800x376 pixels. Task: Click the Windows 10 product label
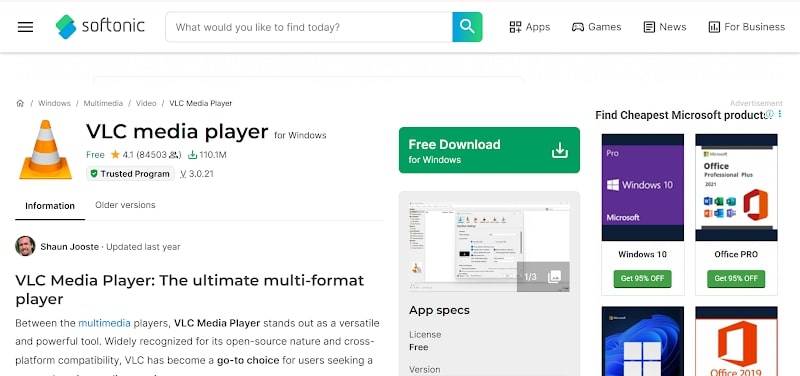[642, 254]
